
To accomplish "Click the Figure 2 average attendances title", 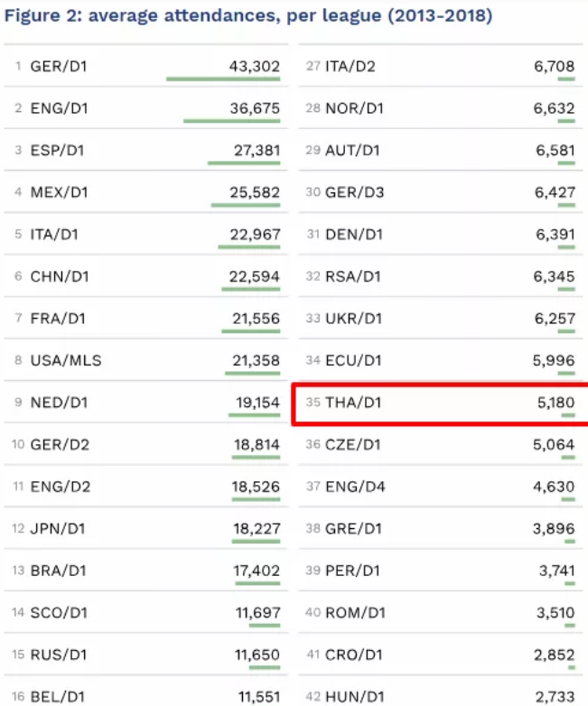I will coord(247,17).
